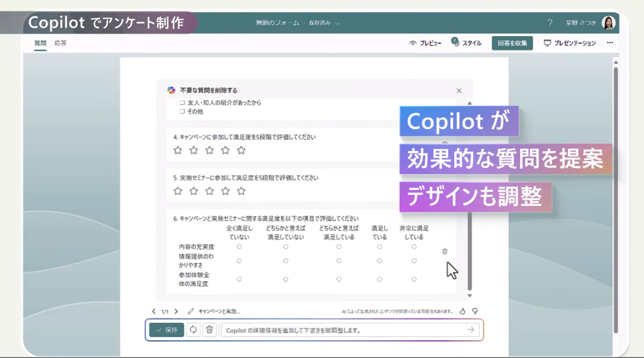Open the user profile avatar
Image resolution: width=644 pixels, height=358 pixels.
click(x=608, y=23)
